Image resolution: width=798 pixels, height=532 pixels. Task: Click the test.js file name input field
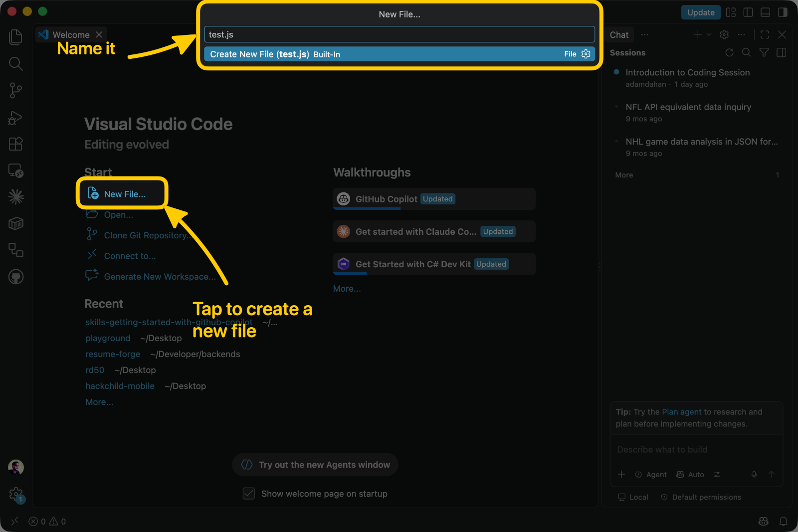point(399,34)
